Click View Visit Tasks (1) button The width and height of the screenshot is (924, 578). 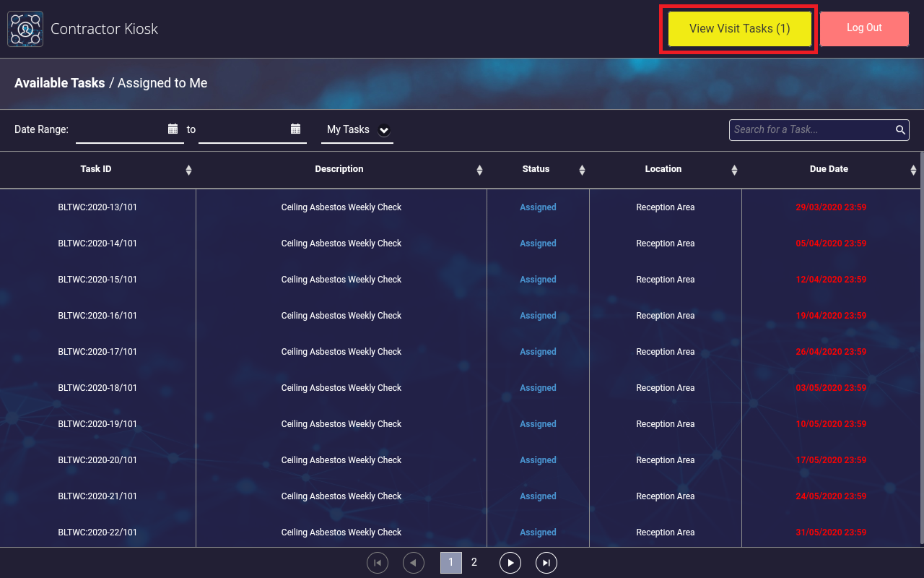tap(739, 29)
